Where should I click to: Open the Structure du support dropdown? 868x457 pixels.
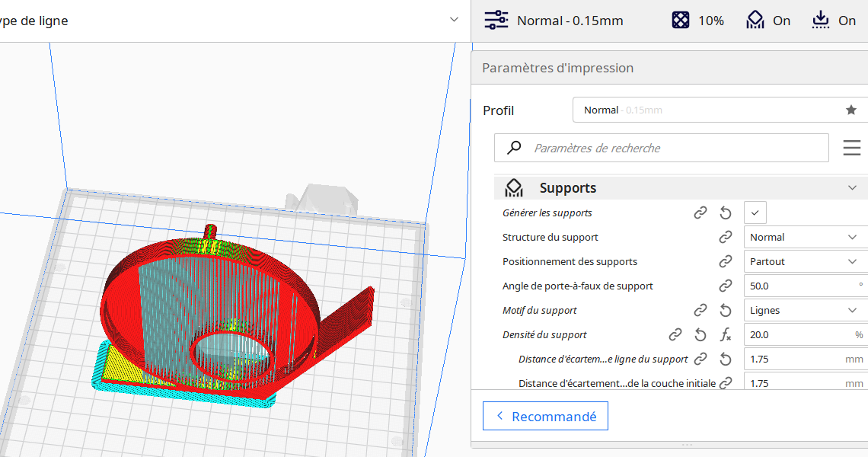[x=804, y=237]
